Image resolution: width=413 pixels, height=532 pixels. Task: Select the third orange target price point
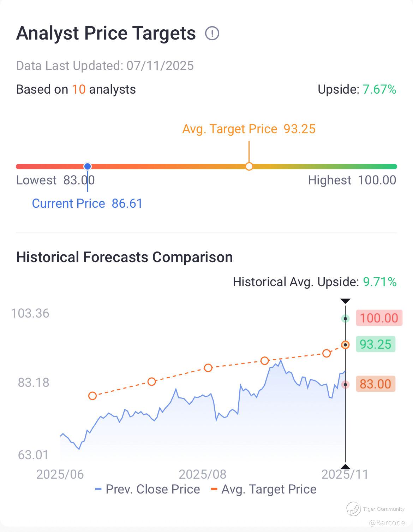(208, 368)
